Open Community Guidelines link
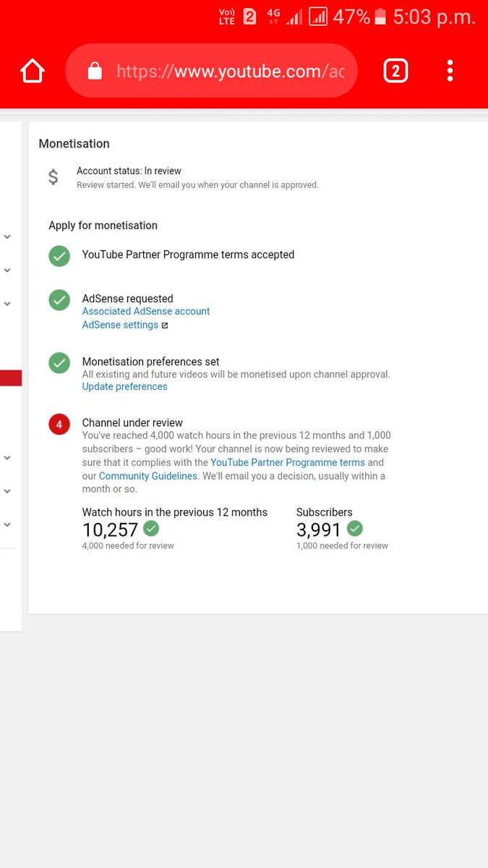This screenshot has width=488, height=868. point(148,476)
